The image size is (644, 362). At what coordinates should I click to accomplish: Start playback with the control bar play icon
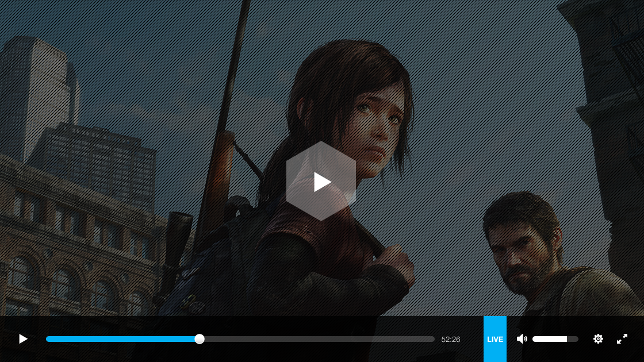(24, 339)
